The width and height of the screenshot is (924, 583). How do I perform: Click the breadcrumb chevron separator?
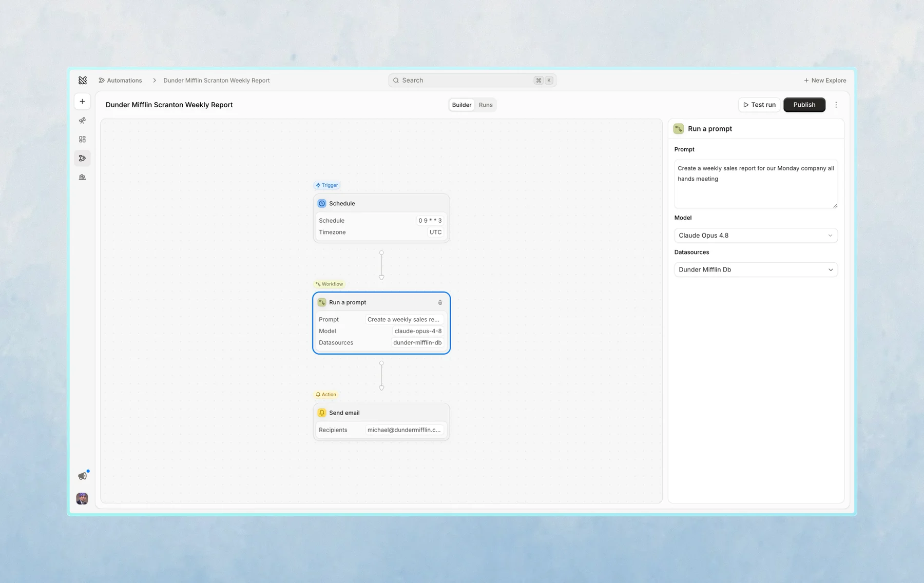coord(154,81)
